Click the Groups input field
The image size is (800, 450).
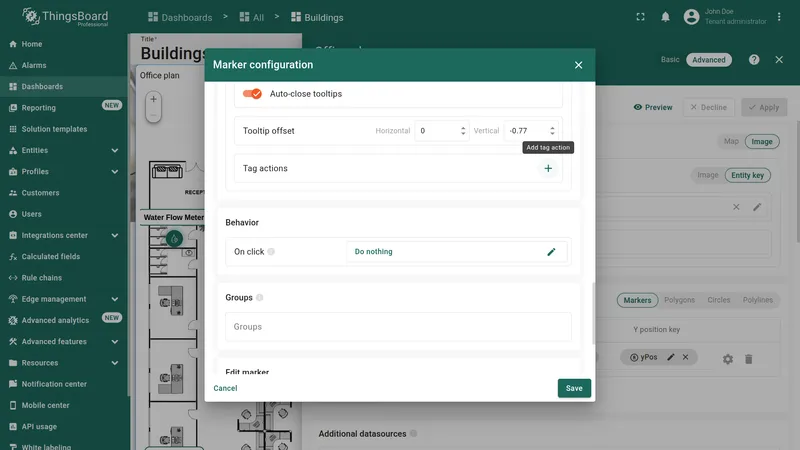pos(398,327)
